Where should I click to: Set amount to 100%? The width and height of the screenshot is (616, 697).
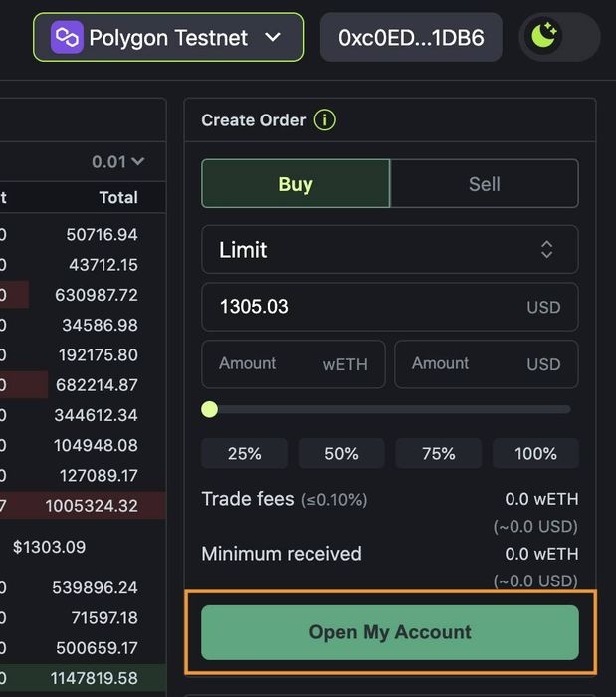535,453
